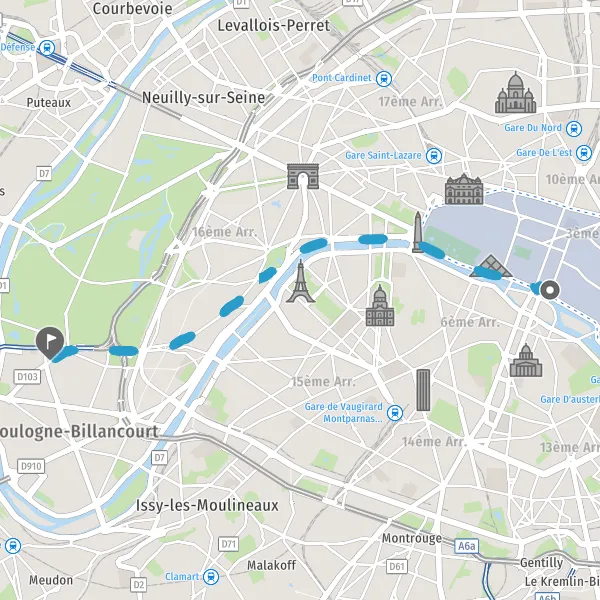Click the Opera Garnier building icon
The height and width of the screenshot is (600, 600).
pos(464,189)
